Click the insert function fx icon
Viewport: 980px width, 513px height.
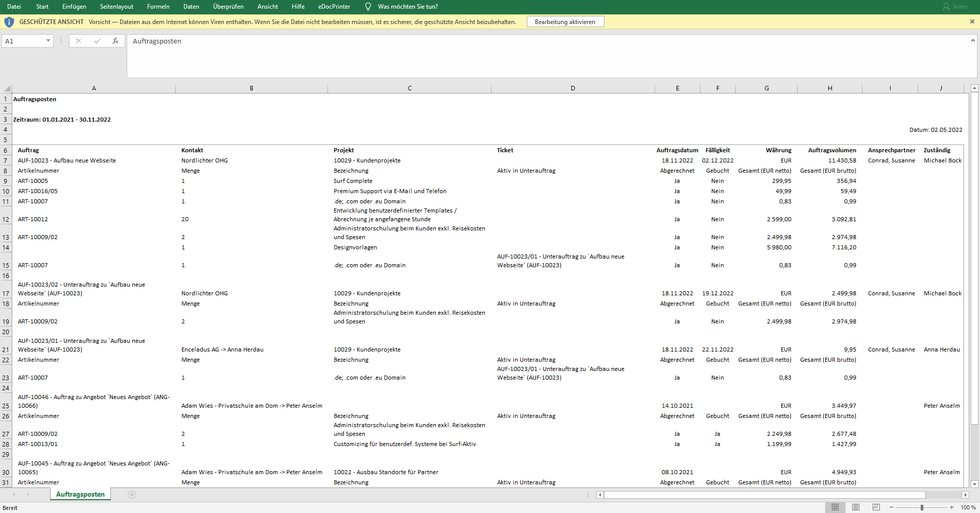(115, 41)
